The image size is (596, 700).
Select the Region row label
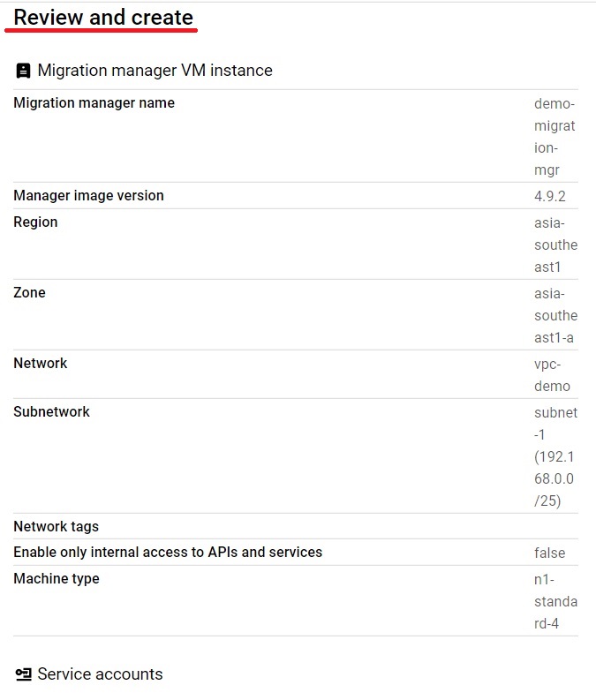pyautogui.click(x=35, y=222)
